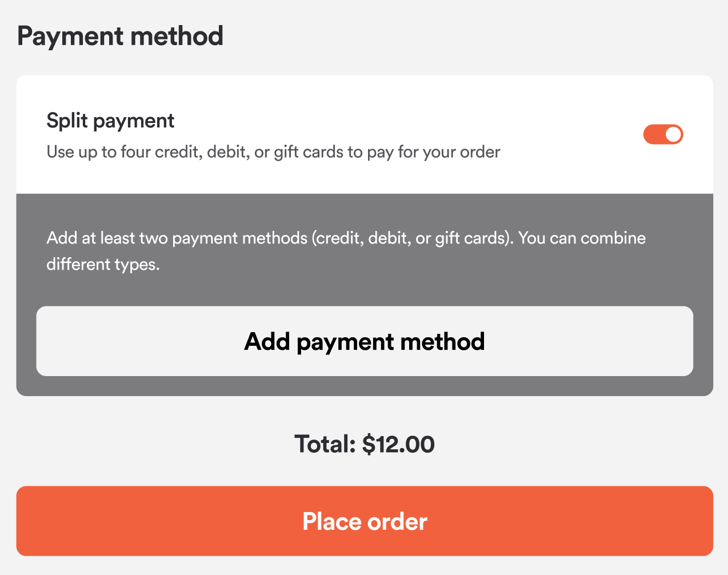This screenshot has height=575, width=728.
Task: Click the white knob of the Split payment switch
Action: (674, 134)
